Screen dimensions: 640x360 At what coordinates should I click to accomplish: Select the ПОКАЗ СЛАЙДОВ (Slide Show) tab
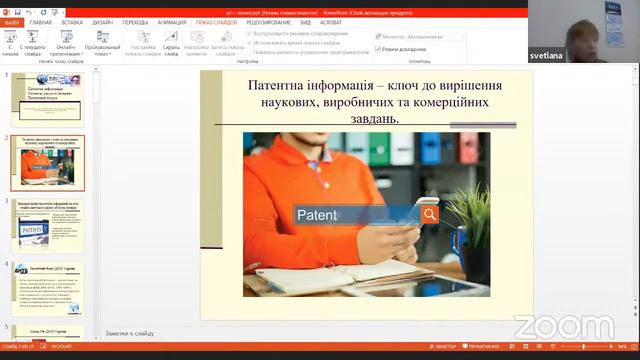[216, 22]
